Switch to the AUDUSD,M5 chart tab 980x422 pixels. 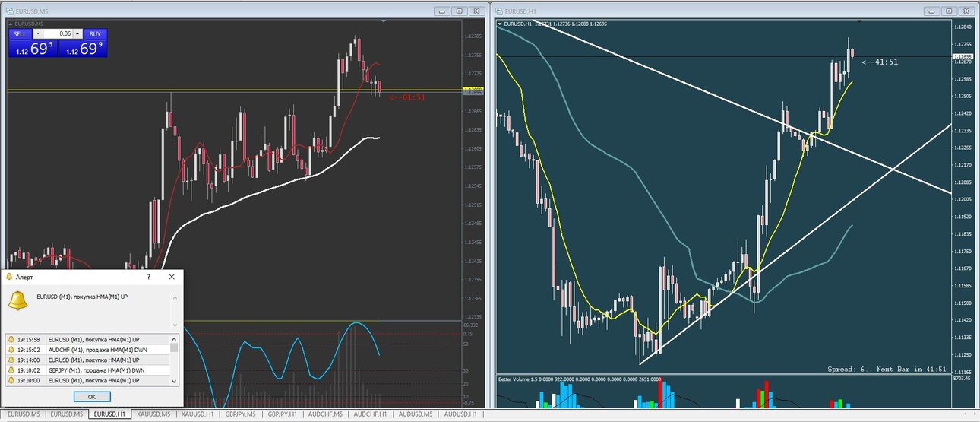[416, 414]
